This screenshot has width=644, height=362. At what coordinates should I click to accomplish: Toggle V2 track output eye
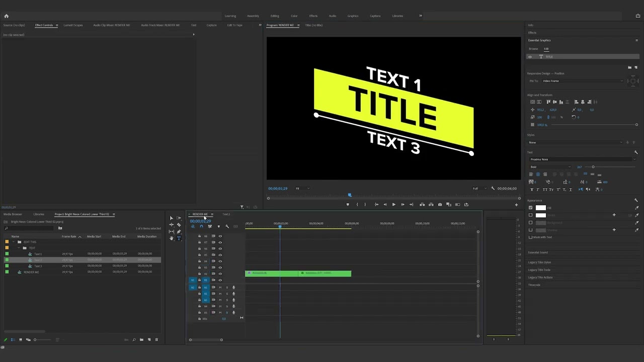tap(220, 274)
